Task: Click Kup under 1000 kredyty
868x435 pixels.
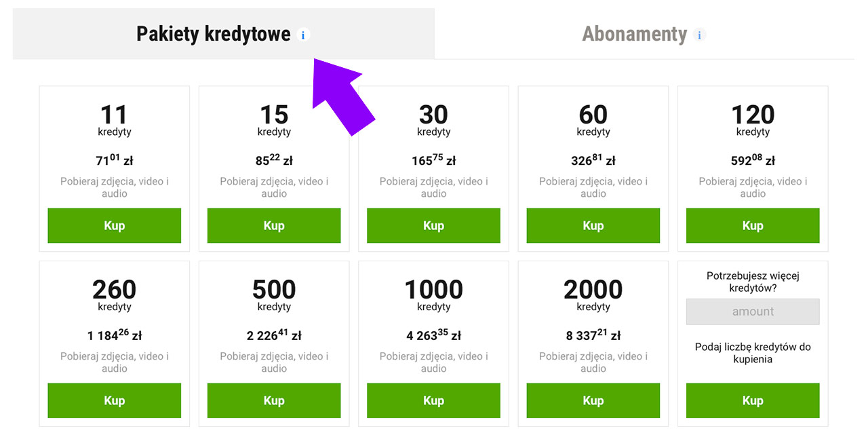Action: pos(433,400)
